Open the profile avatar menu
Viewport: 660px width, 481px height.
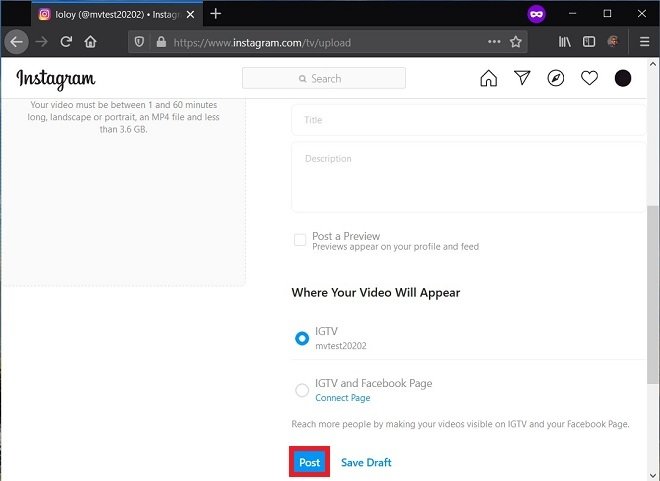click(623, 78)
